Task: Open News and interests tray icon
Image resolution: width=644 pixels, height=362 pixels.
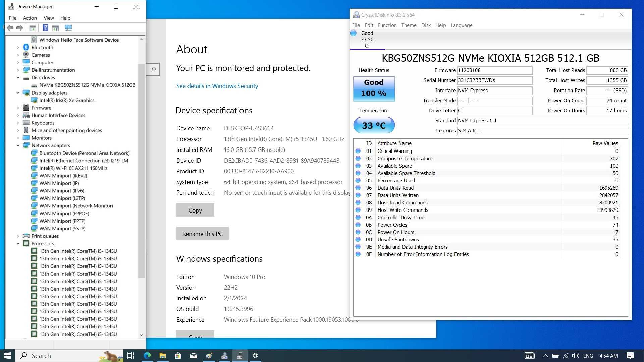Action: click(x=529, y=356)
